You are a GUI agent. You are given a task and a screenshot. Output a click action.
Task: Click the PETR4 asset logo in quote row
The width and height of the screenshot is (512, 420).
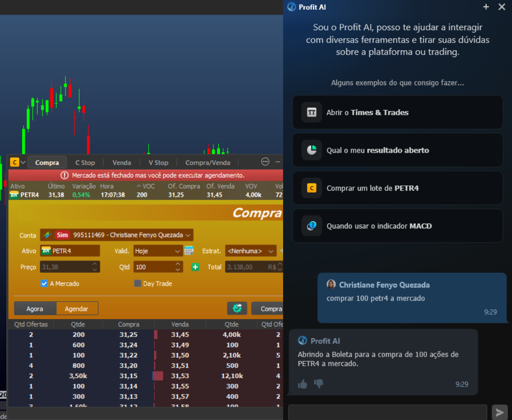tap(14, 195)
